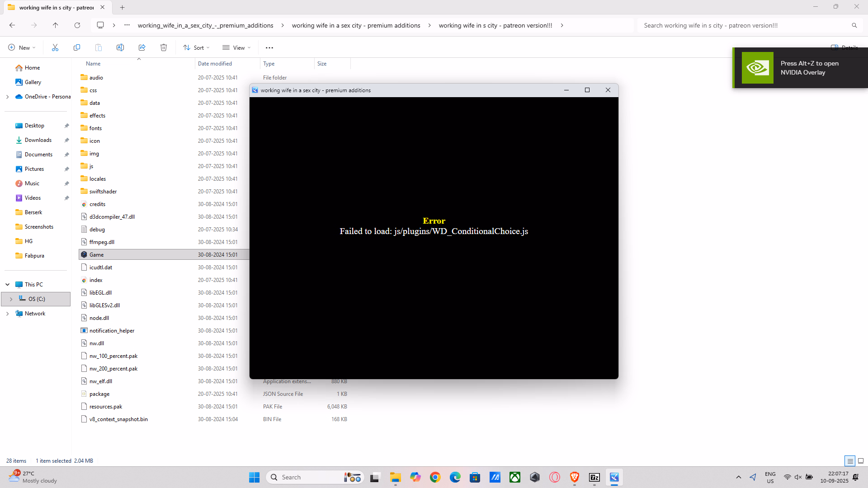Refresh the current folder view

tap(77, 25)
